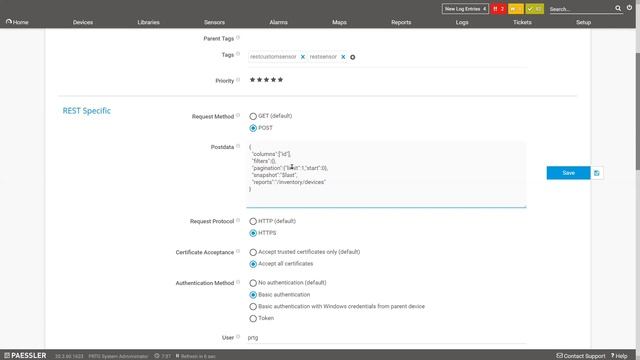The width and height of the screenshot is (640, 360).
Task: Choose Accept all certificates
Action: (253, 264)
